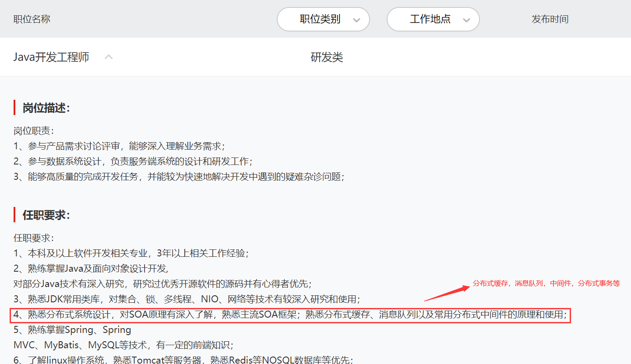Screen dimensions: 631x364
Task: Select the Java开发工程师 job title
Action: tap(51, 57)
